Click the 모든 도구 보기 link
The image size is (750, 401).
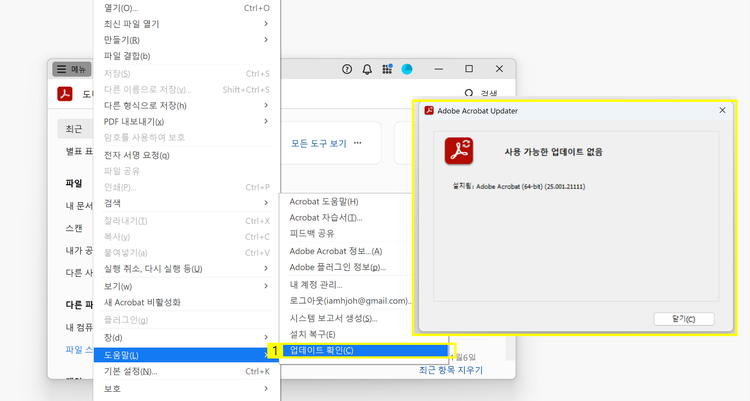click(x=319, y=143)
